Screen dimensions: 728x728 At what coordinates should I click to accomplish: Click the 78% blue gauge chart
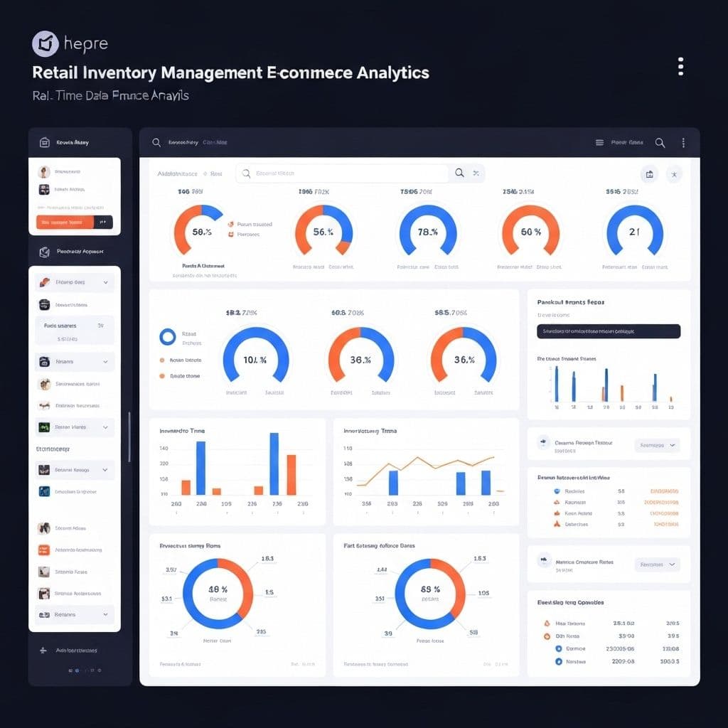tap(428, 232)
